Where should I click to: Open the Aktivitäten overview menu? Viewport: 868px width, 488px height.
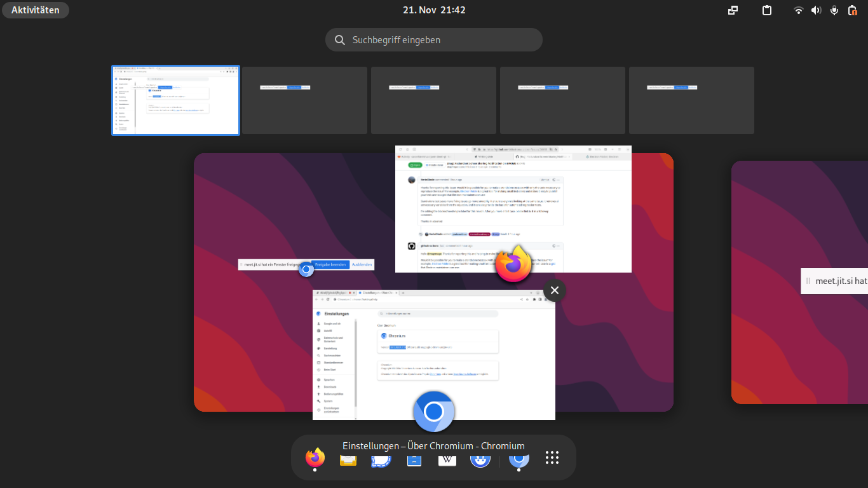tap(35, 10)
